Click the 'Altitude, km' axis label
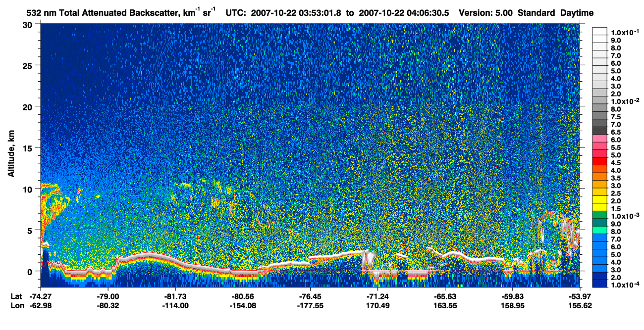Viewport: 644px width, 330px height. click(x=11, y=153)
